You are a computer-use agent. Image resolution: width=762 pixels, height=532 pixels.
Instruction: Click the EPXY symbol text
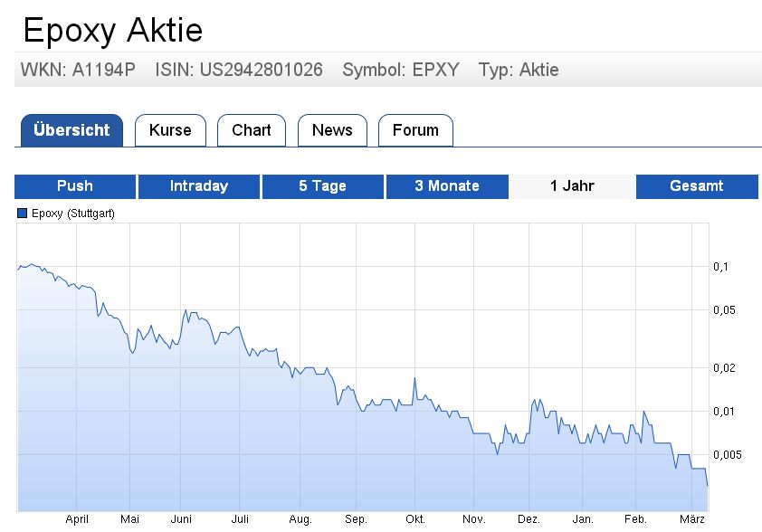pyautogui.click(x=434, y=70)
